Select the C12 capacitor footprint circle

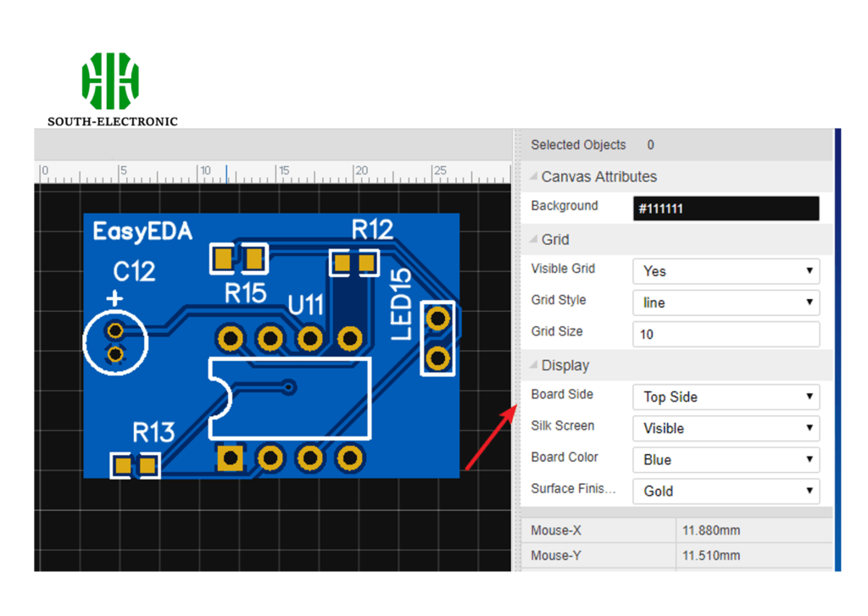pyautogui.click(x=115, y=341)
